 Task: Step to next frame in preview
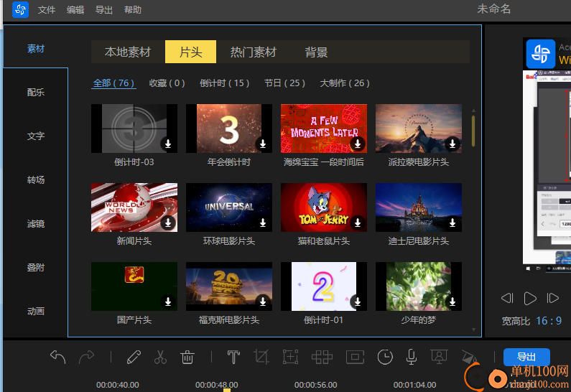pos(553,298)
